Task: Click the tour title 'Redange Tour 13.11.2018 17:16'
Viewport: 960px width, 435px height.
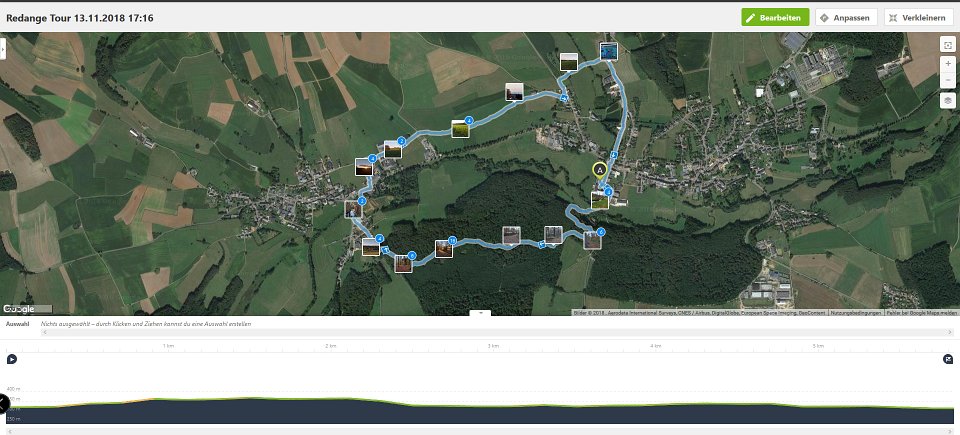Action: pyautogui.click(x=80, y=18)
